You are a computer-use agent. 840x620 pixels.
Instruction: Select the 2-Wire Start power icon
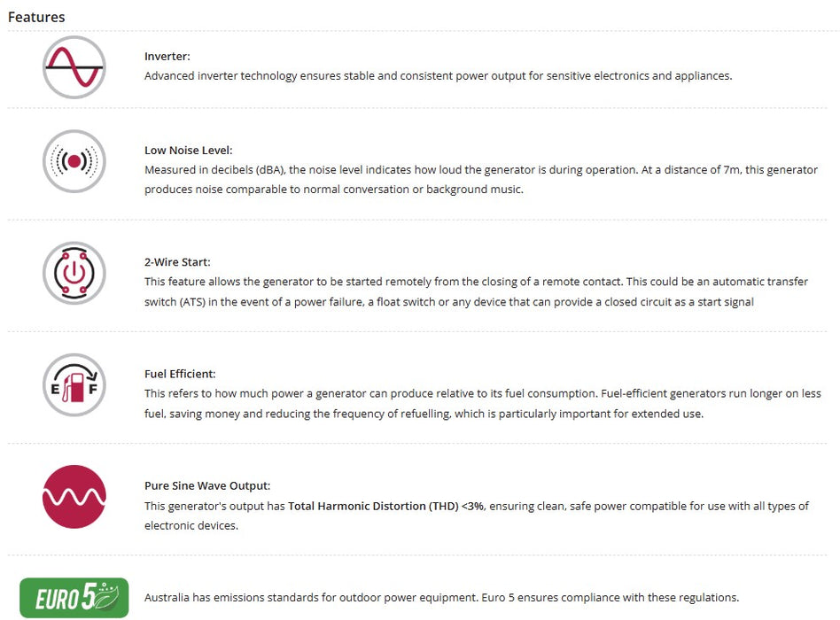pos(74,273)
